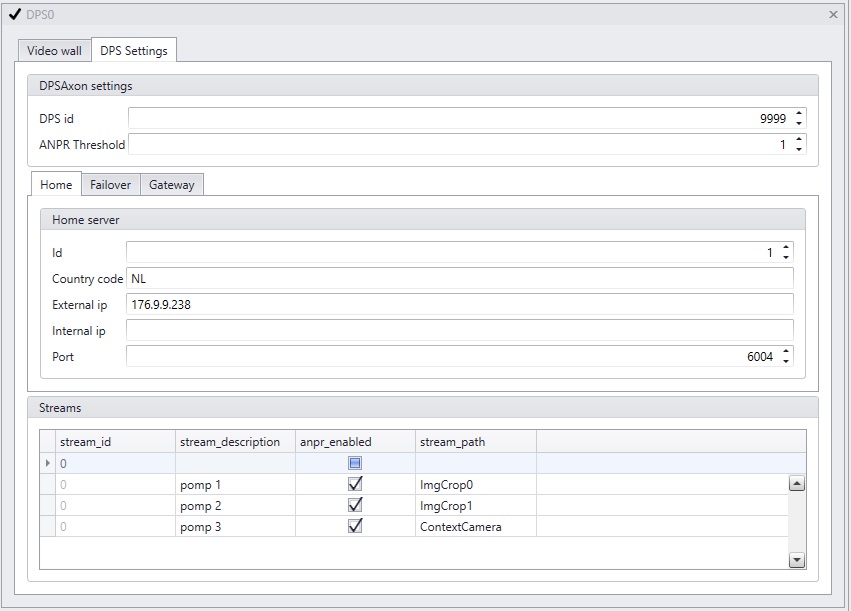
Task: Sort by the stream_id column header
Action: click(115, 442)
